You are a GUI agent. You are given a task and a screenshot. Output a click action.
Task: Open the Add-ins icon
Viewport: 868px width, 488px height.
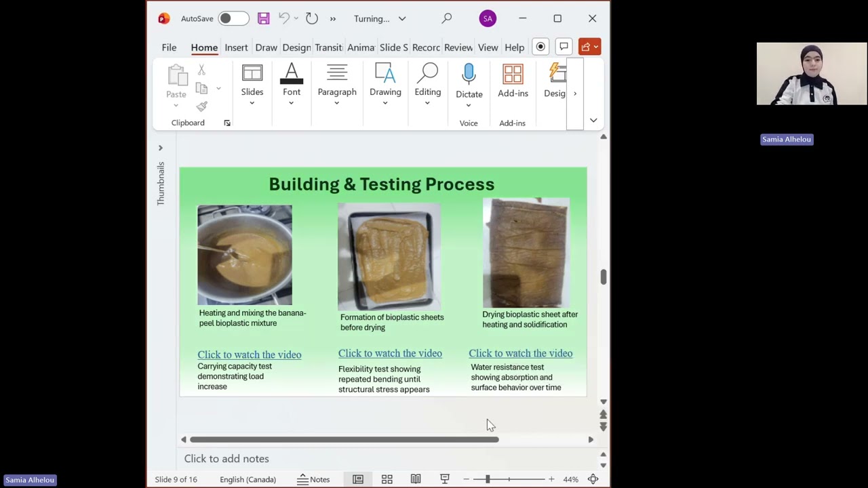[x=513, y=74]
